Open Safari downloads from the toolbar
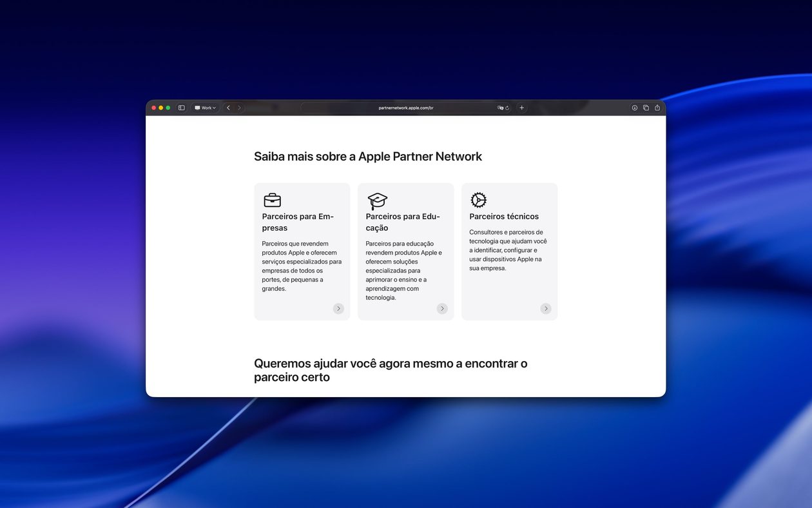Screen dimensions: 812x508 635,108
